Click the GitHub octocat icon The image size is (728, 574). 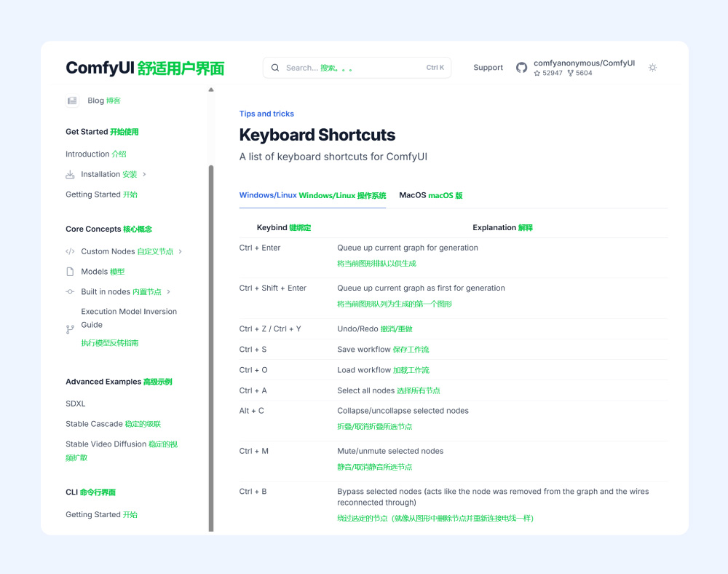point(521,68)
